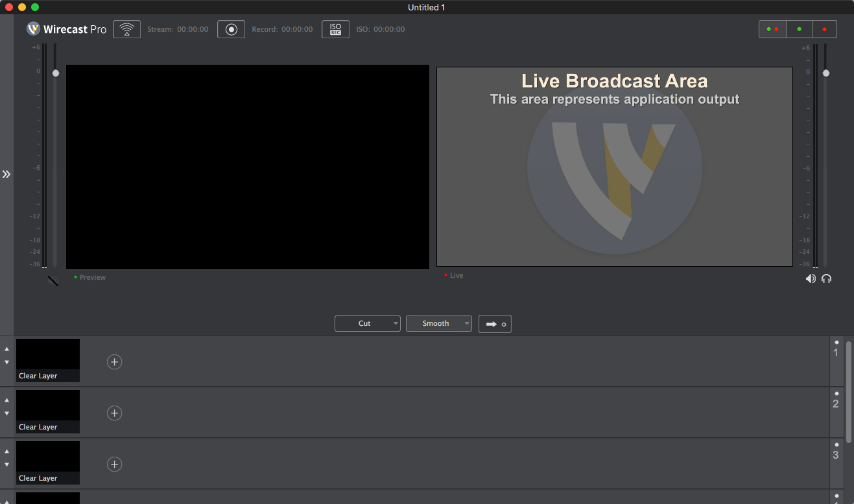The image size is (854, 504).
Task: Open the Smooth transition dropdown
Action: click(439, 323)
